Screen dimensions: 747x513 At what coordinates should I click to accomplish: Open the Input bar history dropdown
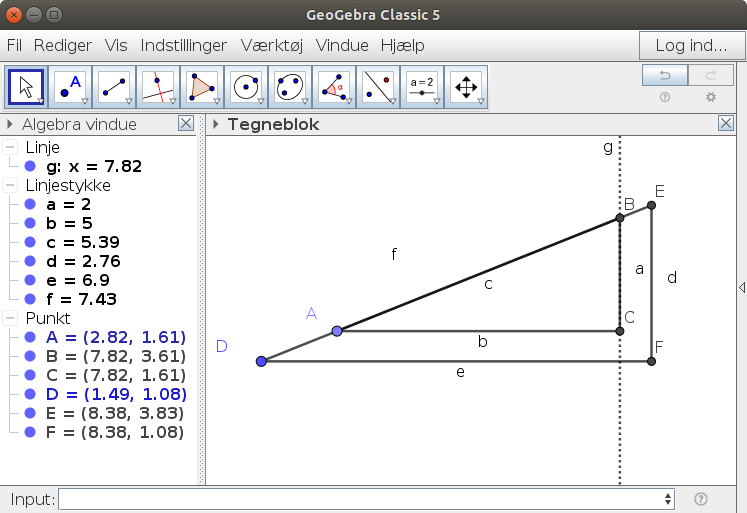click(x=668, y=499)
